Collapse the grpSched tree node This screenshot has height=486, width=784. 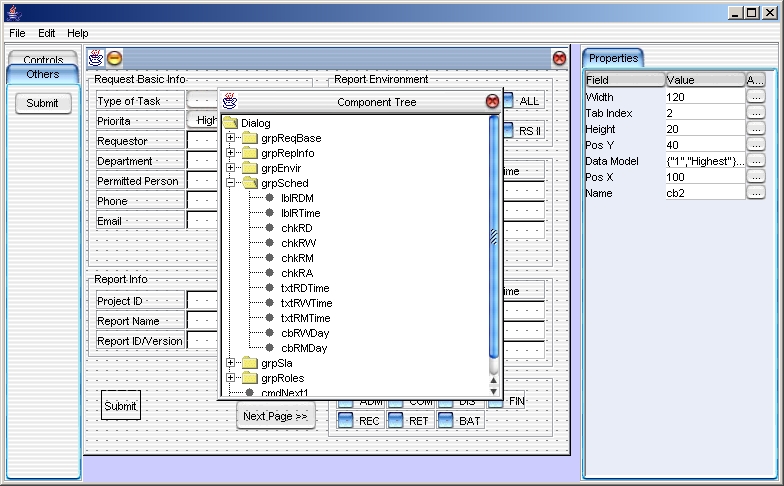(230, 183)
